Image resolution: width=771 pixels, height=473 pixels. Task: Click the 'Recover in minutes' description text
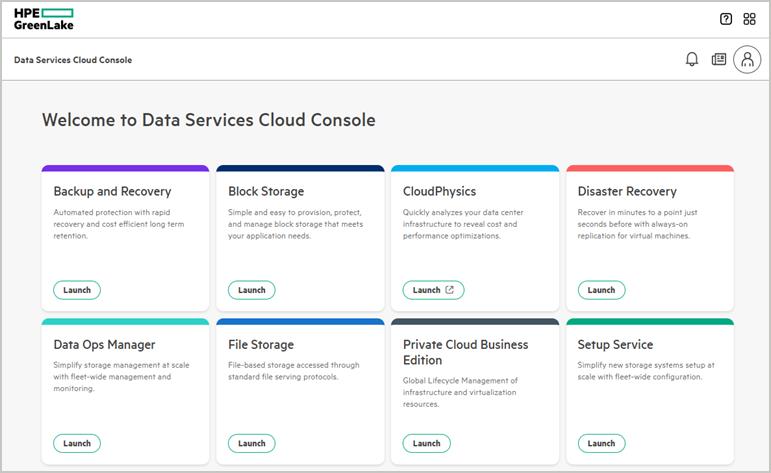click(x=637, y=224)
